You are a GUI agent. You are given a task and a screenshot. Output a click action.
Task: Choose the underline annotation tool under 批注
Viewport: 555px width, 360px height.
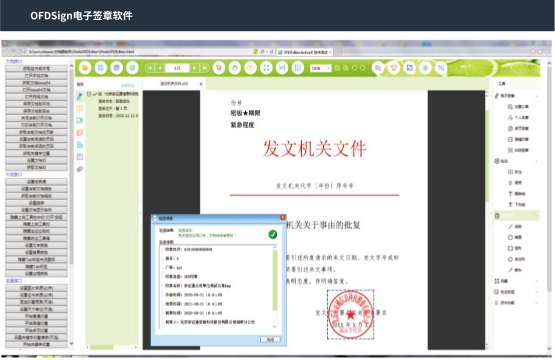pos(517,205)
